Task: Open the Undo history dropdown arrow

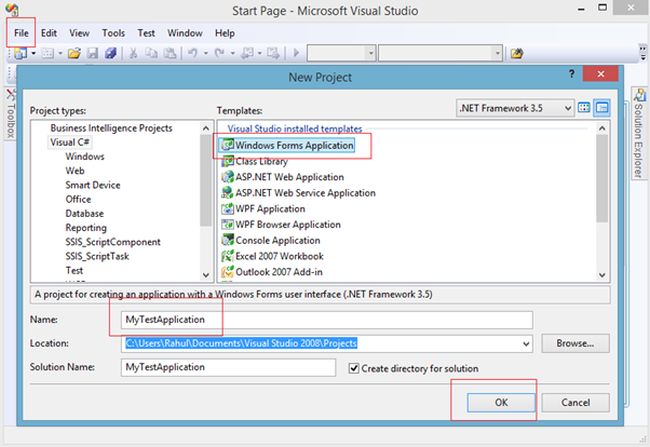Action: 205,53
